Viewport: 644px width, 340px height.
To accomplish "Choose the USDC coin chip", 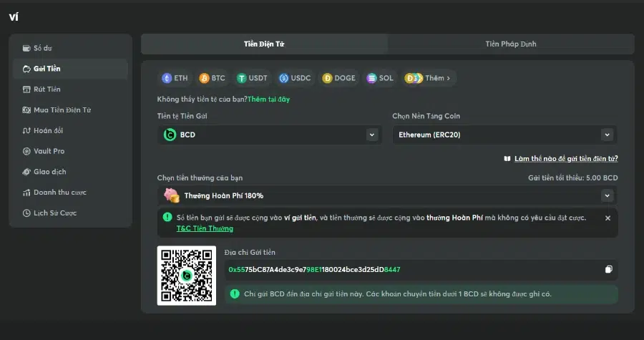I will click(295, 78).
